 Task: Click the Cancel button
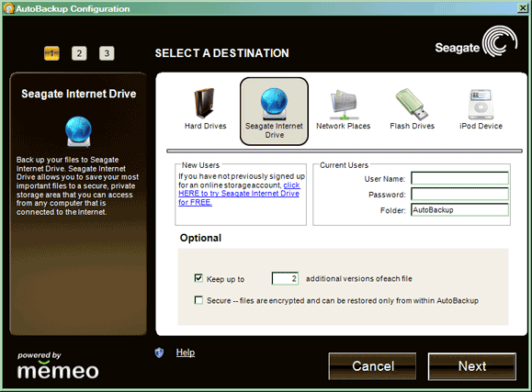[x=372, y=366]
